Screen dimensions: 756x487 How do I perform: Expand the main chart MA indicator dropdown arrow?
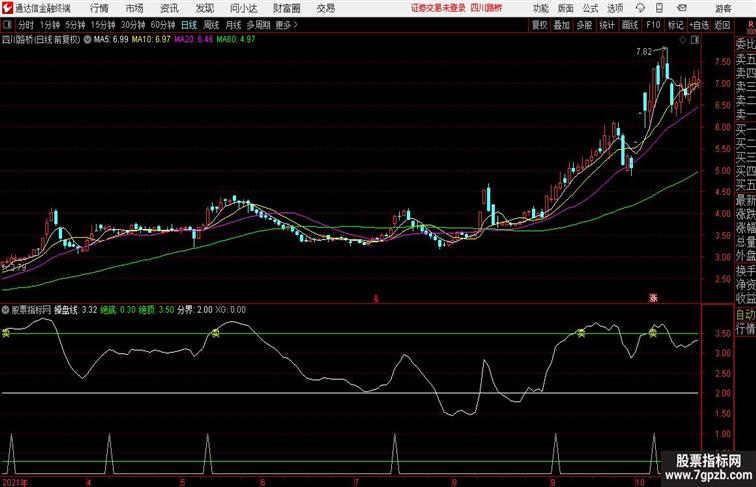(x=87, y=40)
